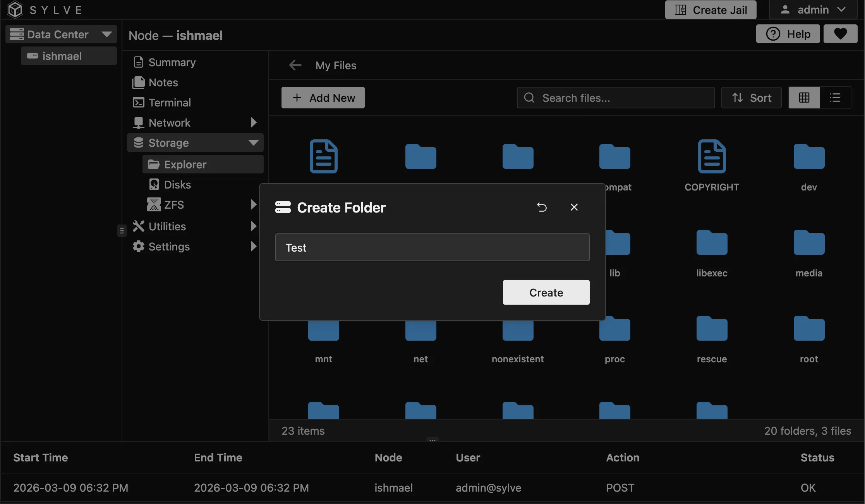Open the Sort options
The image size is (865, 504).
[751, 97]
